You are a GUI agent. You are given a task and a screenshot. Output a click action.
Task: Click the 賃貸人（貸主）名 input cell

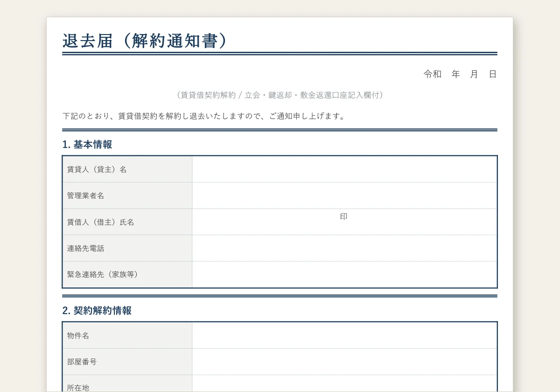[344, 169]
